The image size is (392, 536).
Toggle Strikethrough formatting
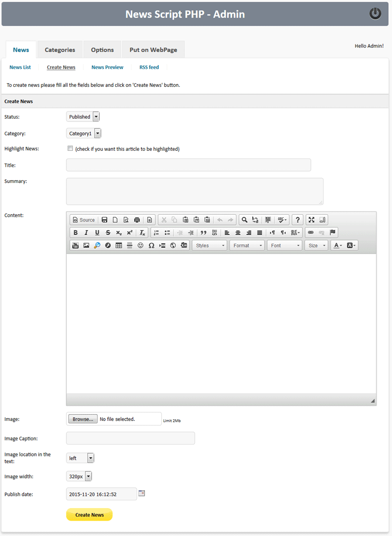(108, 232)
